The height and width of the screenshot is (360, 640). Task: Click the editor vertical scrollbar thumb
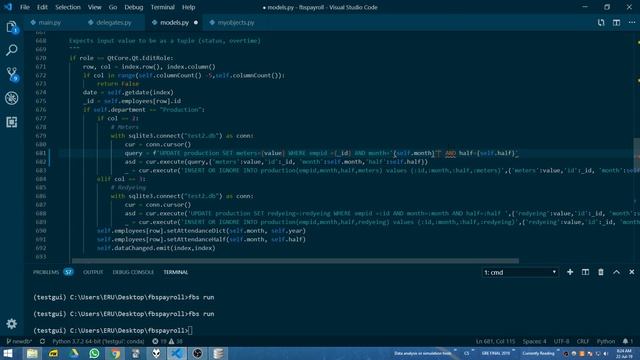click(x=636, y=153)
